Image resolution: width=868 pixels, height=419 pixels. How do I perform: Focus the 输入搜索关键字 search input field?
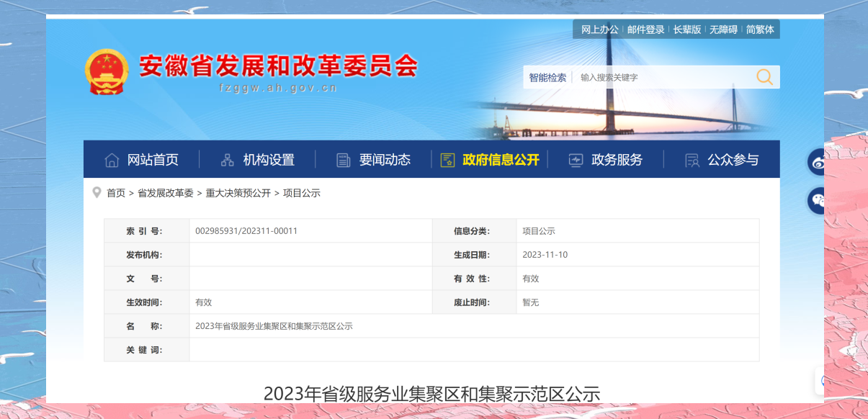[x=663, y=77]
